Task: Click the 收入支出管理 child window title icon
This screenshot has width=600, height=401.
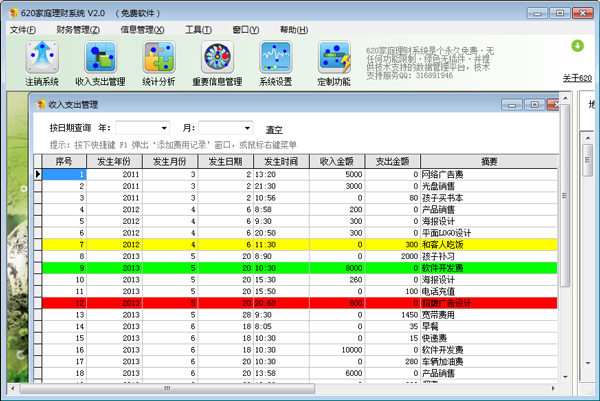Action: point(40,104)
